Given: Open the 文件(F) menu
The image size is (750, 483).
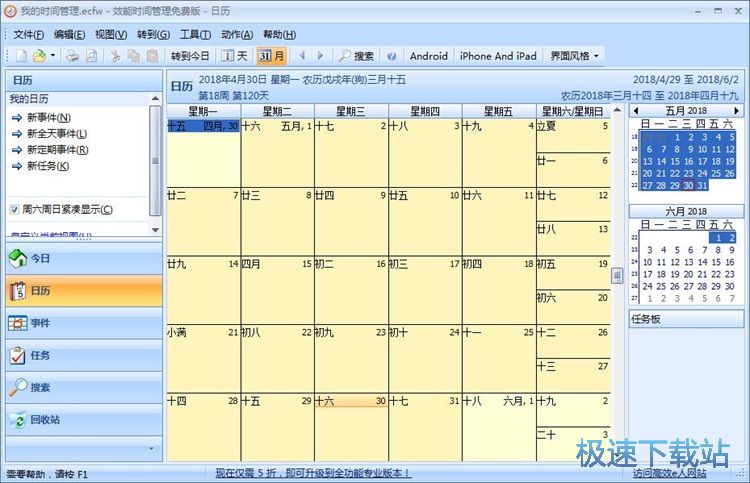Looking at the screenshot, I should [29, 34].
